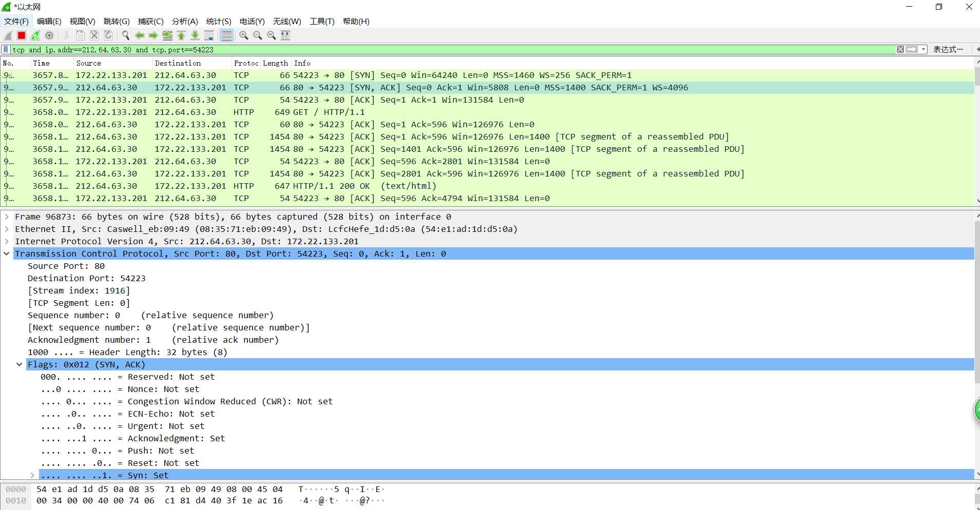The width and height of the screenshot is (980, 510).
Task: Jump to the first packet
Action: [181, 35]
